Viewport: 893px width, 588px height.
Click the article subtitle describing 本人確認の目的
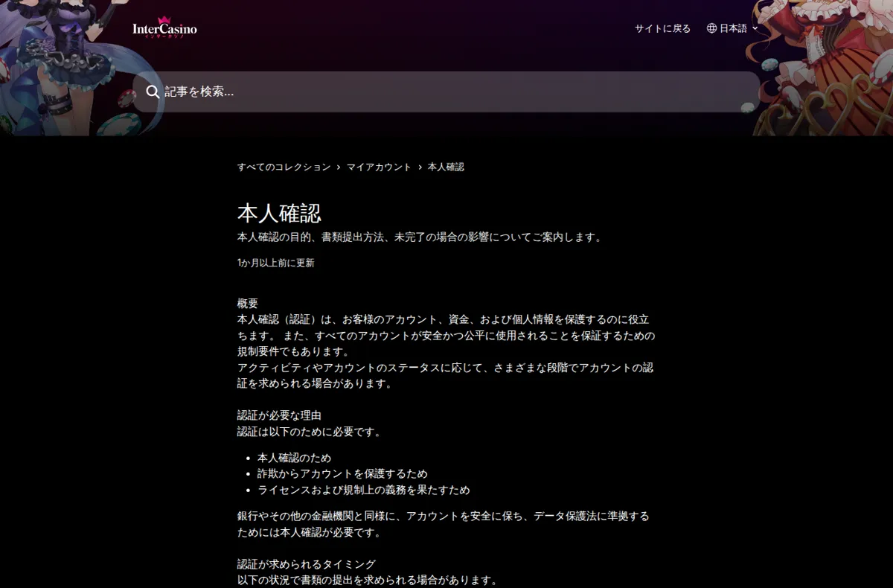pos(420,237)
